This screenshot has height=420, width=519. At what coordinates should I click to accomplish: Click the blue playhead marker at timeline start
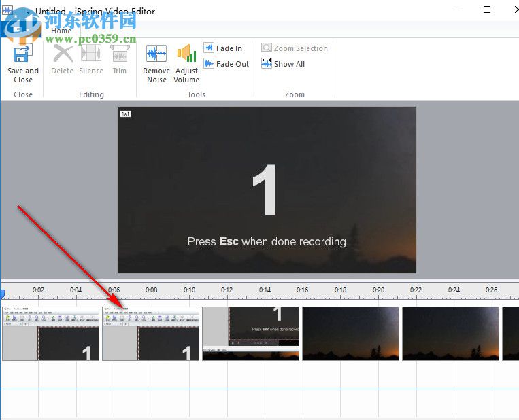click(2, 294)
